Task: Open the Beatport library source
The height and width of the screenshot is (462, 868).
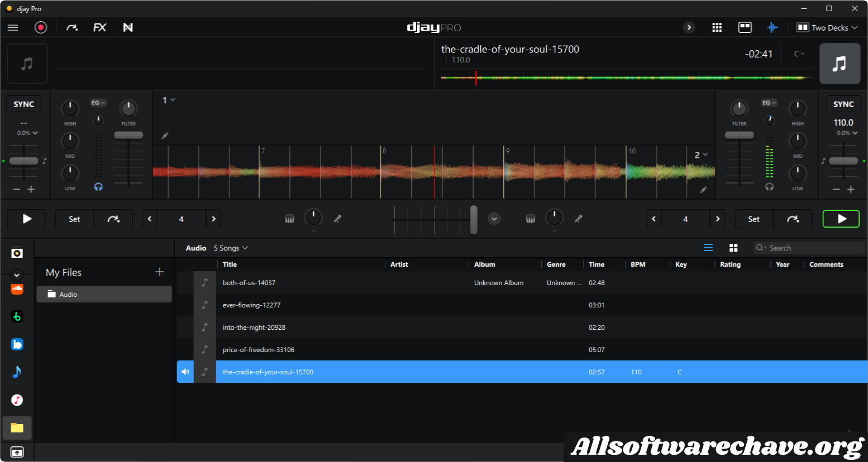Action: coord(17,316)
